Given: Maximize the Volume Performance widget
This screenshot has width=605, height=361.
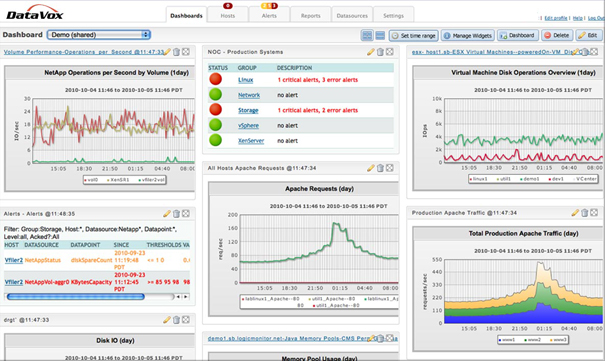Looking at the screenshot, I should coord(186,52).
